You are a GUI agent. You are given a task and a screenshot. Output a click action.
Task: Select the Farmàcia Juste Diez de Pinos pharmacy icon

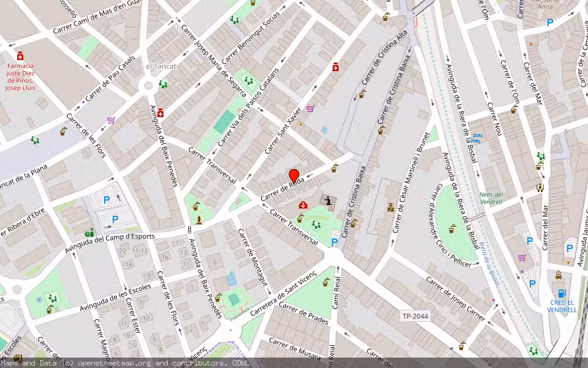[20, 56]
